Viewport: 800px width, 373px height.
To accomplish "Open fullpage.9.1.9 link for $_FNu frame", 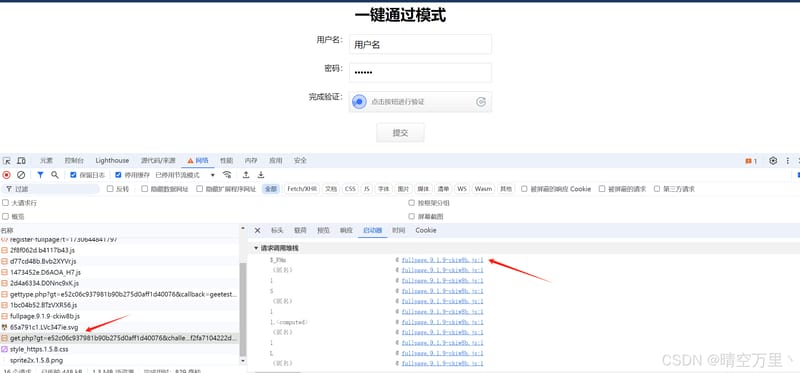I will pyautogui.click(x=442, y=260).
